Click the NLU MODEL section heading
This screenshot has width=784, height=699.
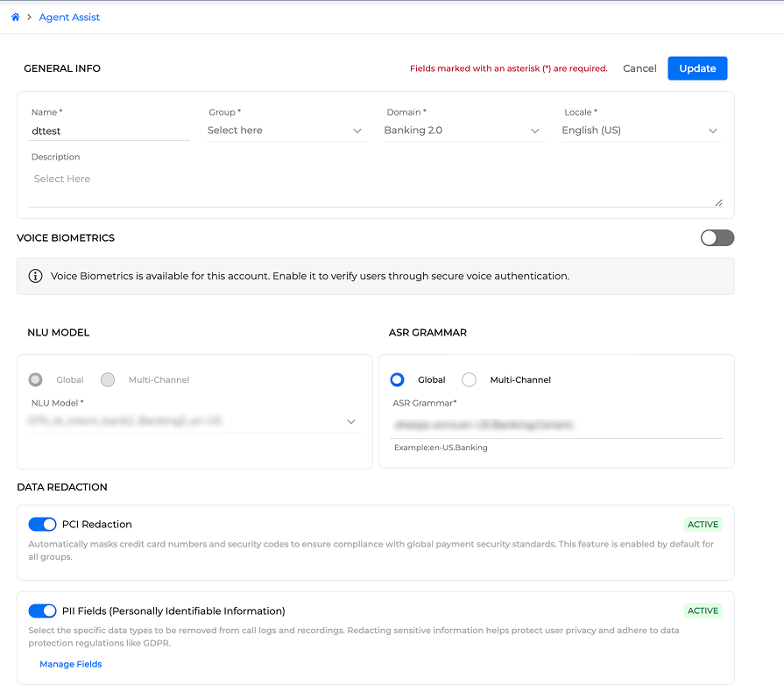pyautogui.click(x=59, y=333)
